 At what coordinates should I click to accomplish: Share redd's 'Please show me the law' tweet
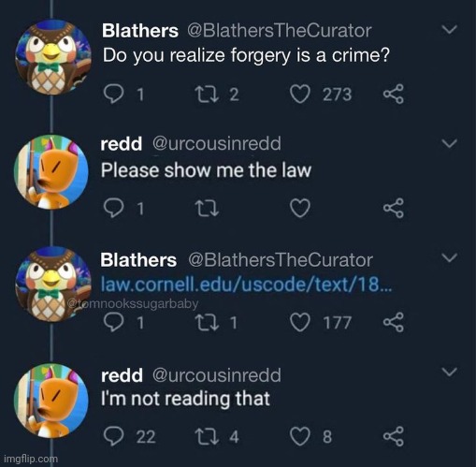tap(394, 208)
